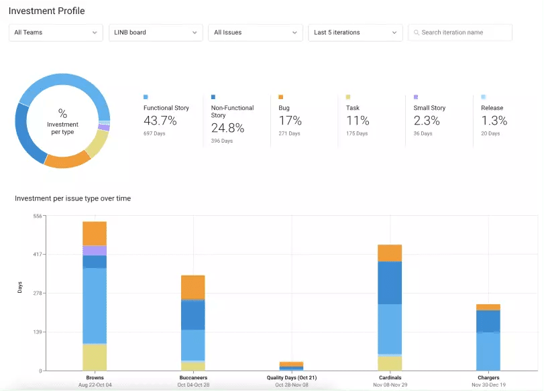Click the search magnifier icon

417,33
